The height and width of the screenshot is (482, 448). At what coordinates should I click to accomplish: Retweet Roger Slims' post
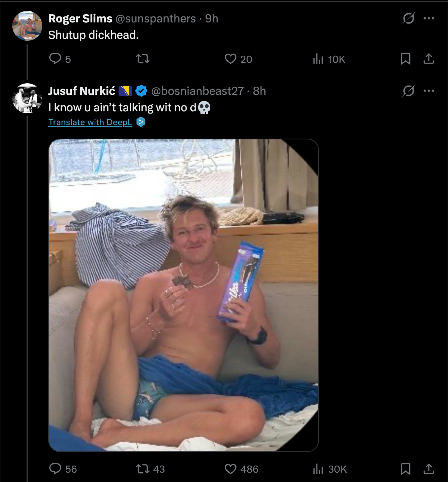pos(142,59)
